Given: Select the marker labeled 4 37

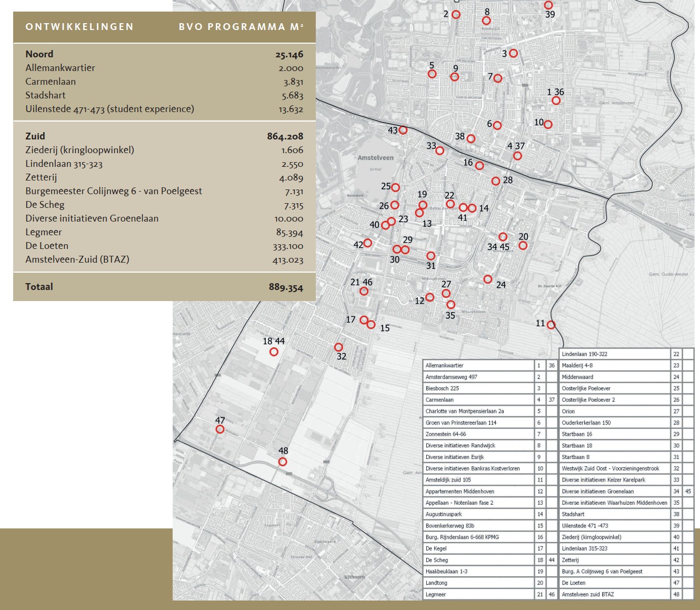Looking at the screenshot, I should tap(518, 156).
